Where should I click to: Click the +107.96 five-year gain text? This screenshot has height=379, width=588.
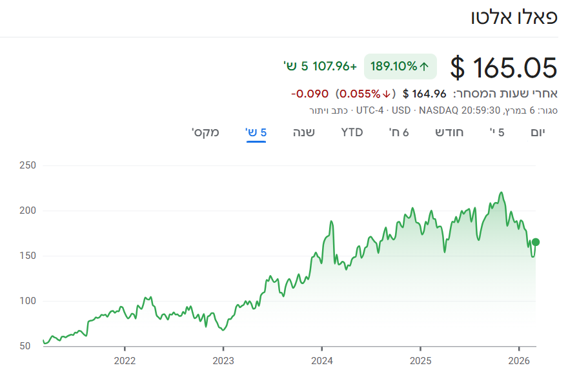point(335,66)
